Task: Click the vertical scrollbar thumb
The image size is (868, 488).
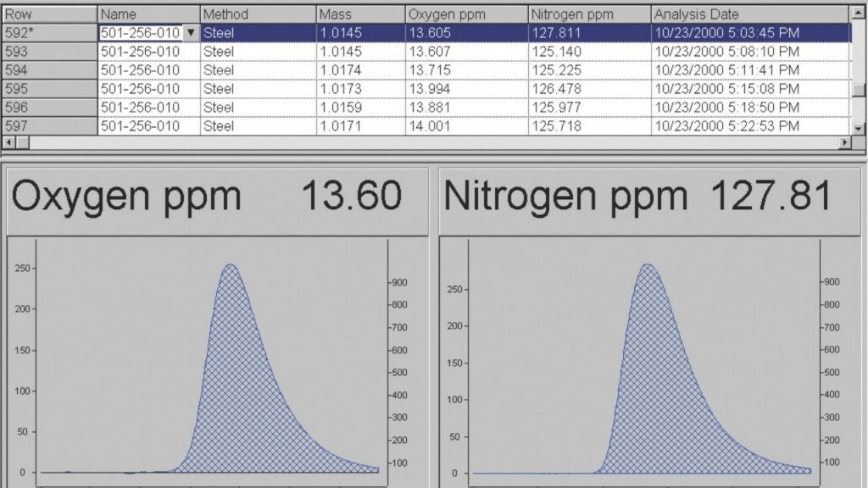Action: point(859,90)
